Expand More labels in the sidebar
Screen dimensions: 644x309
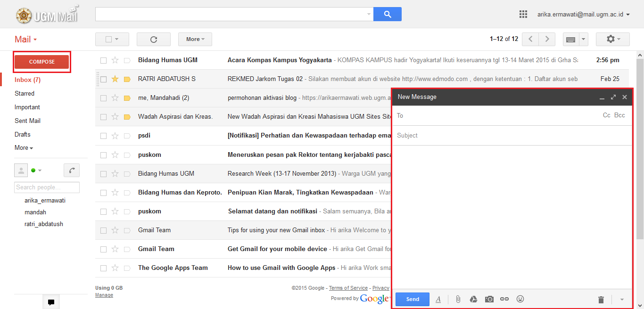[24, 148]
